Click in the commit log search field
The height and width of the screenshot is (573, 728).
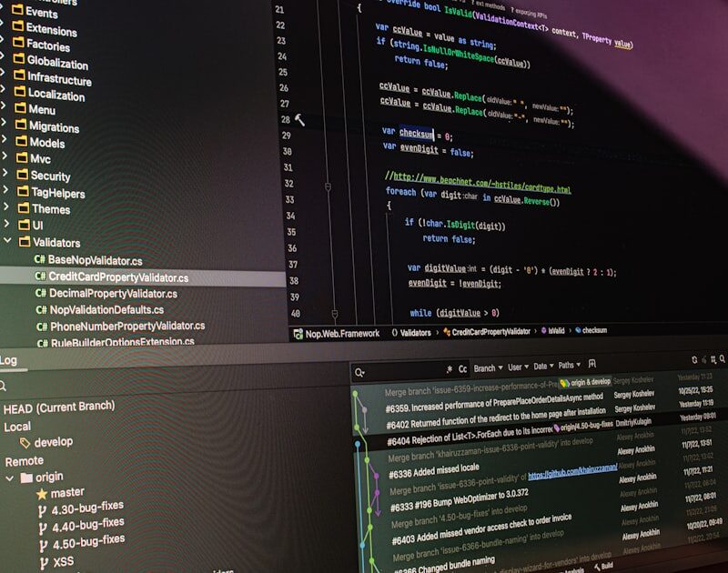[x=400, y=371]
